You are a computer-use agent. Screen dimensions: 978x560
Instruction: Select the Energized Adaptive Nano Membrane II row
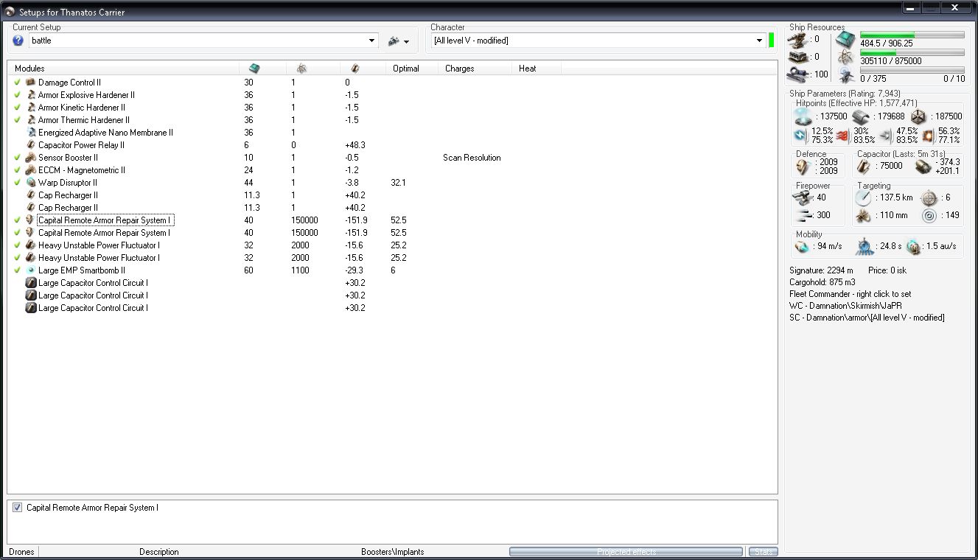click(392, 133)
